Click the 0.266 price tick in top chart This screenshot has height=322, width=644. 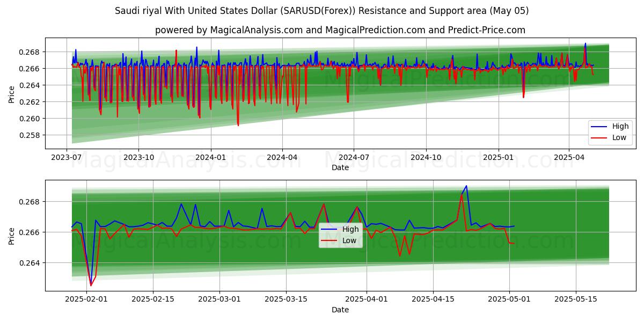tap(31, 69)
